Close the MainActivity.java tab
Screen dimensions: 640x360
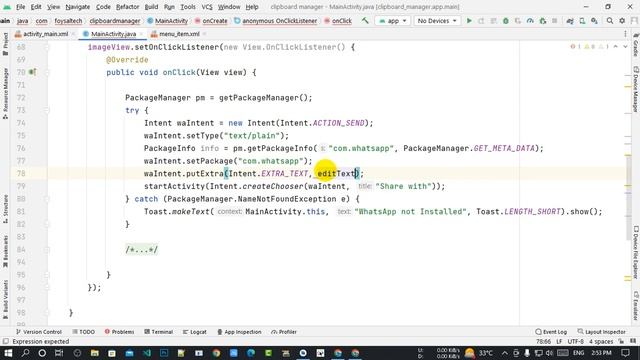coord(141,34)
